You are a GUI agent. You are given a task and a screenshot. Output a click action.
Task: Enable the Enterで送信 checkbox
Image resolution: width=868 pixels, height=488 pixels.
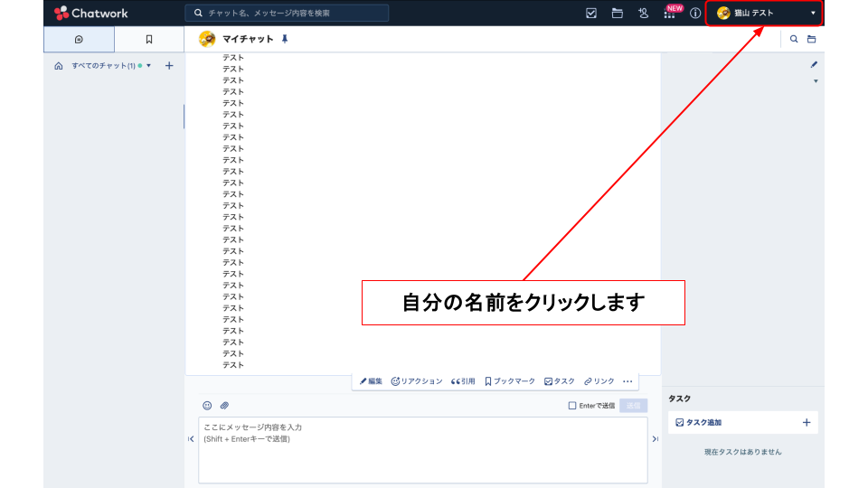(572, 406)
